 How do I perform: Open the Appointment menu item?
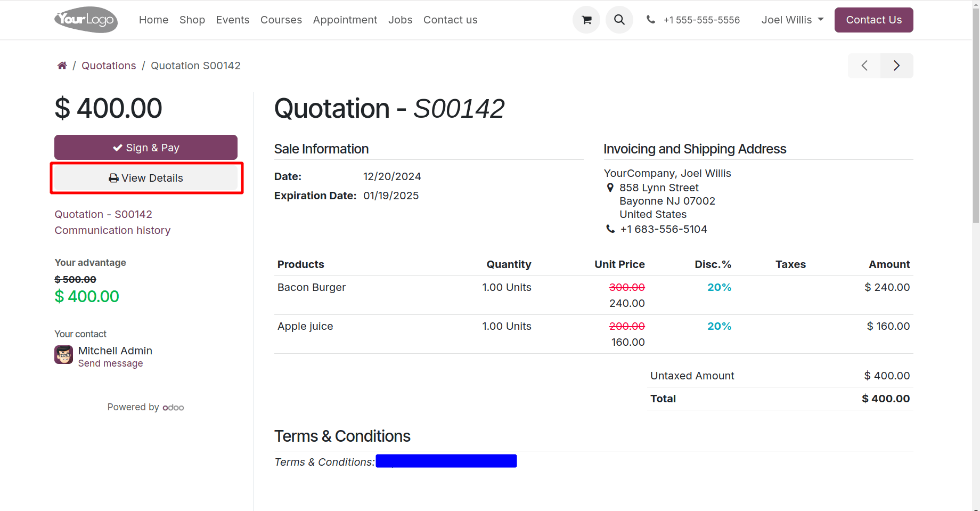345,20
